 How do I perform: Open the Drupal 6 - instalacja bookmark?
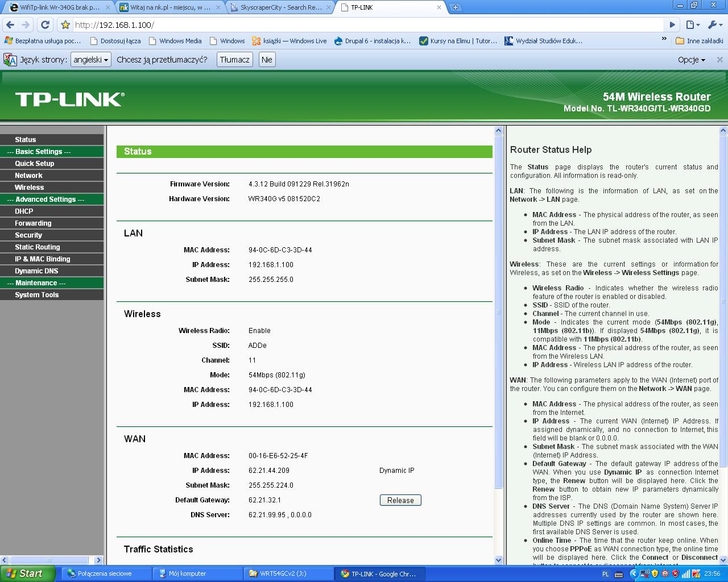(x=373, y=41)
